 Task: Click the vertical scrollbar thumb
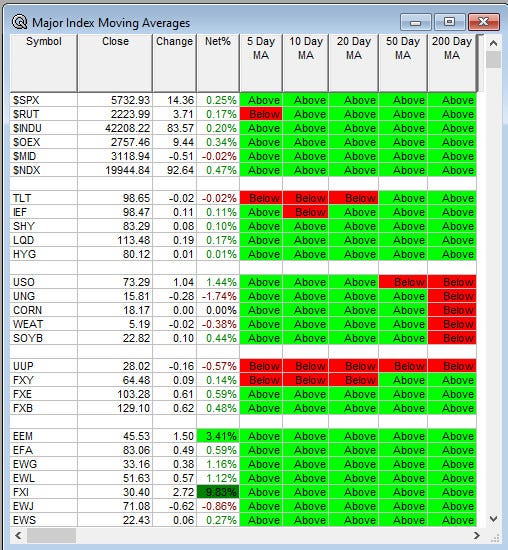pos(493,60)
